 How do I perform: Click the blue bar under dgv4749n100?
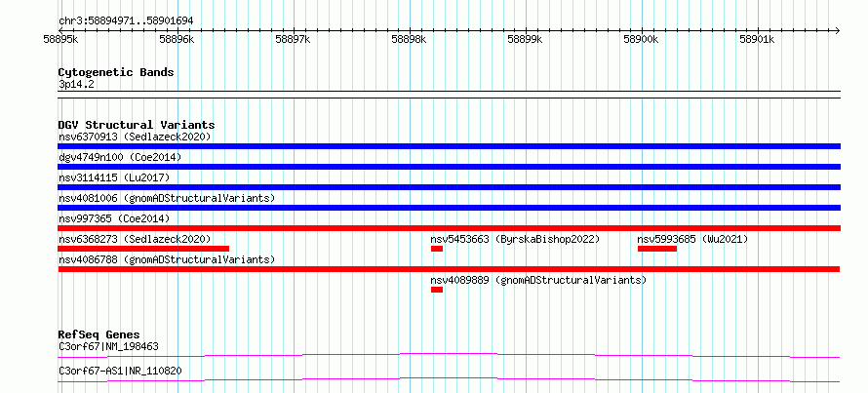(x=449, y=167)
